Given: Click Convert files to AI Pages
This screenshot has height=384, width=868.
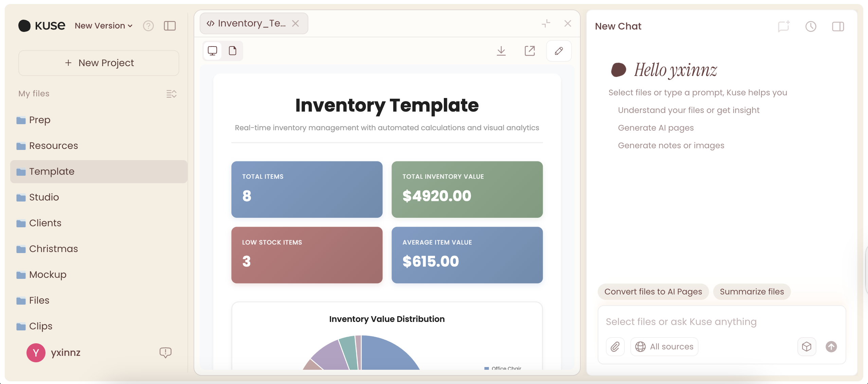Looking at the screenshot, I should [653, 292].
